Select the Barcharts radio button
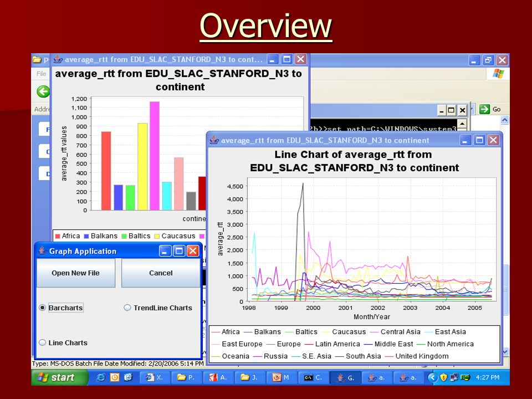 (43, 308)
